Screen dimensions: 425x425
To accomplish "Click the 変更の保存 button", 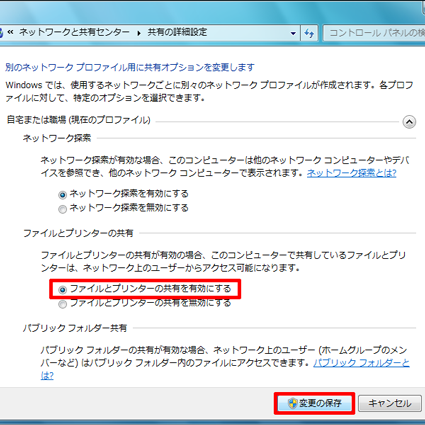I will pyautogui.click(x=315, y=403).
